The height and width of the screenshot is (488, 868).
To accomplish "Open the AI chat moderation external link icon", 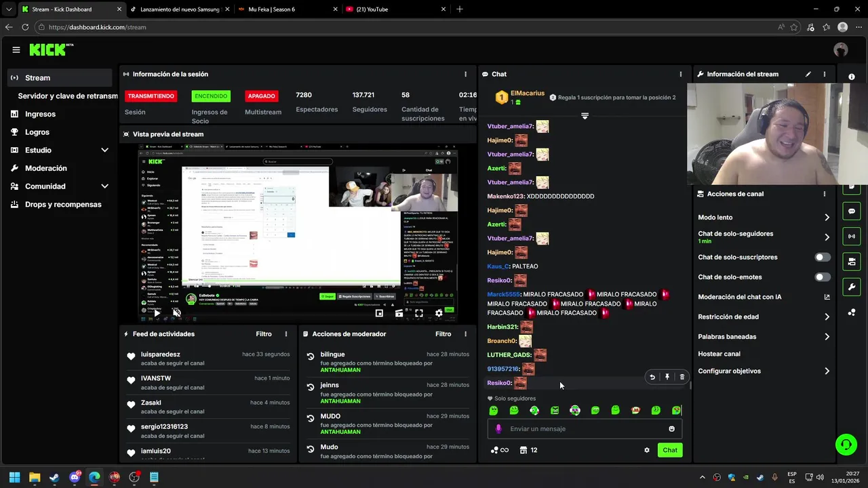I will [x=827, y=297].
